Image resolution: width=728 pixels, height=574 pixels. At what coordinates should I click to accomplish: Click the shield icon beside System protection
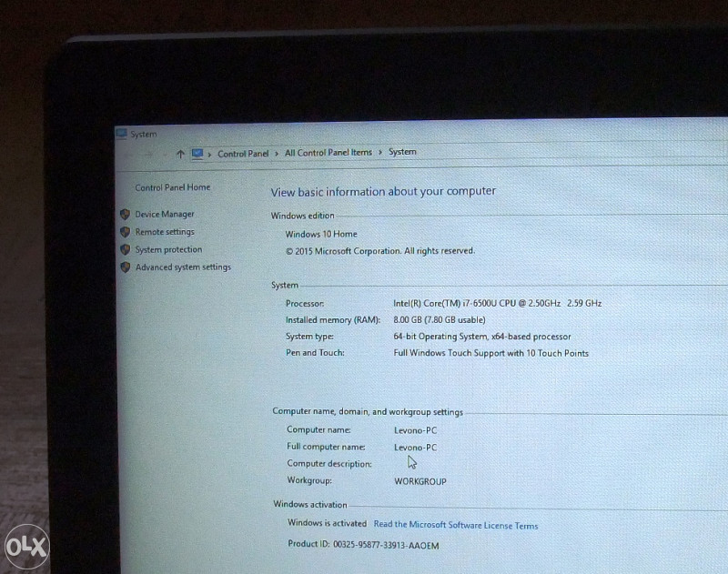125,249
